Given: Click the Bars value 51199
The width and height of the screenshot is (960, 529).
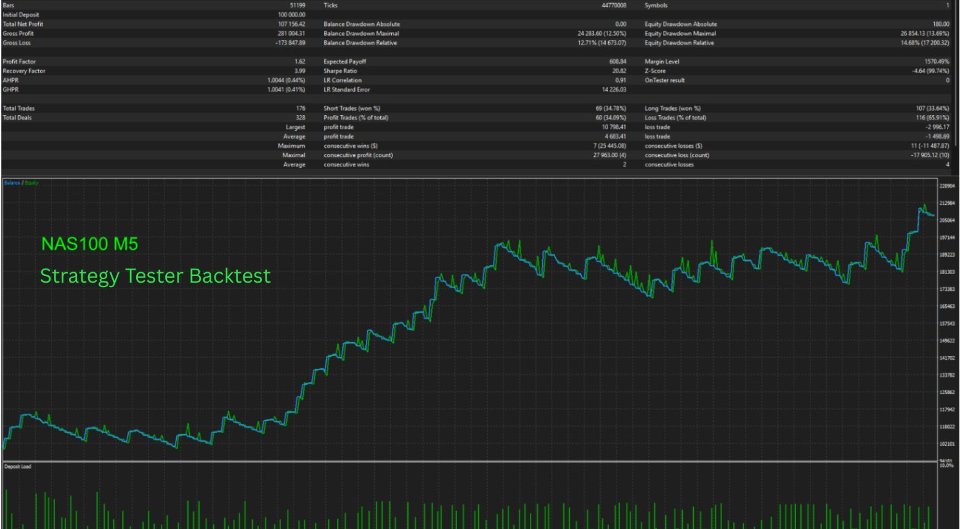Looking at the screenshot, I should point(298,5).
